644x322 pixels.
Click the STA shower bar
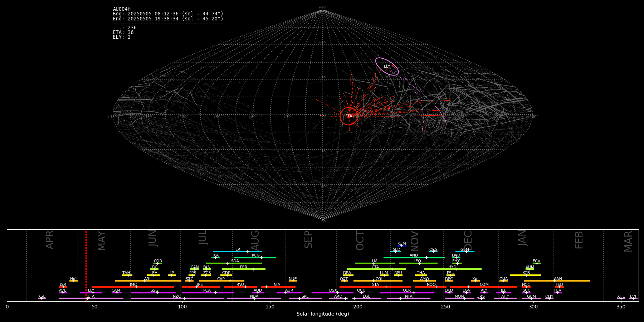coord(375,287)
